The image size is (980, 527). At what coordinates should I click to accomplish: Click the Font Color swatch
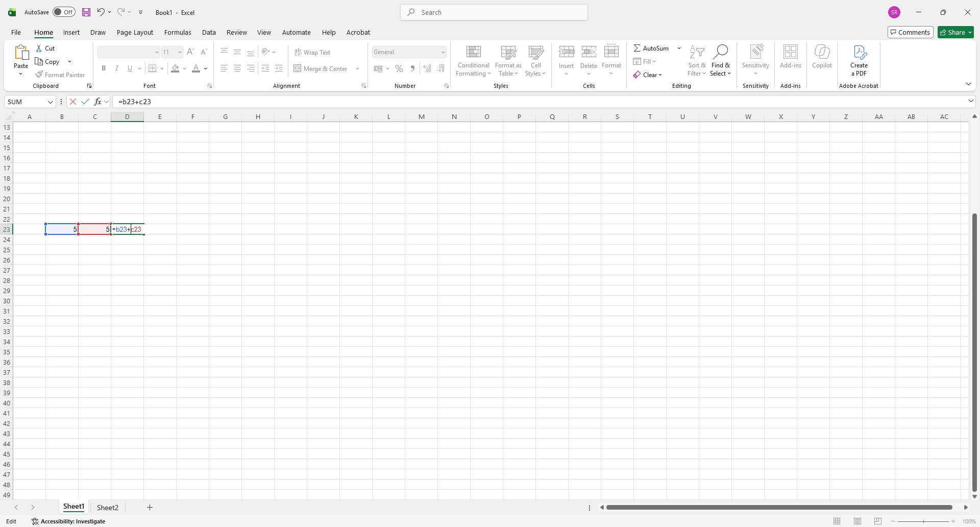coord(196,68)
